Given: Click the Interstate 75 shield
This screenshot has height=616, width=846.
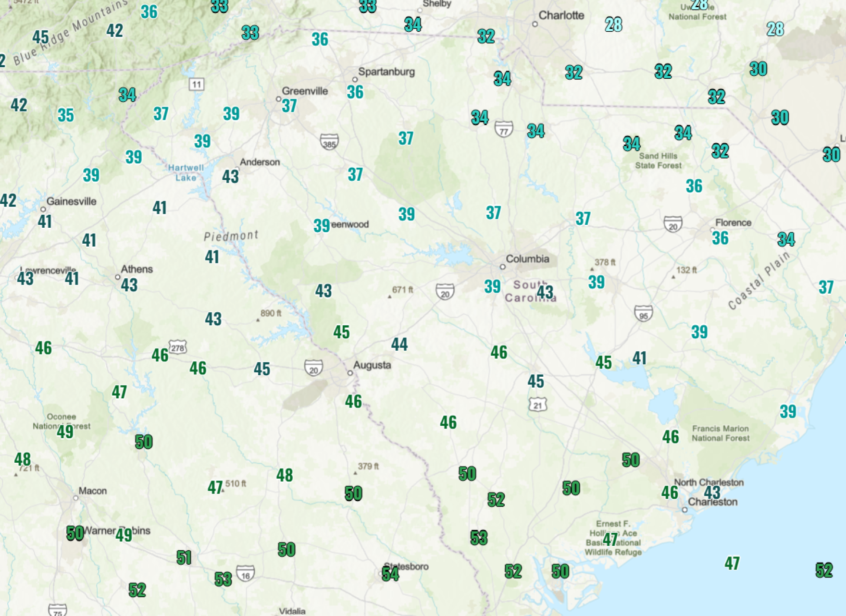Looking at the screenshot, I should [x=58, y=610].
